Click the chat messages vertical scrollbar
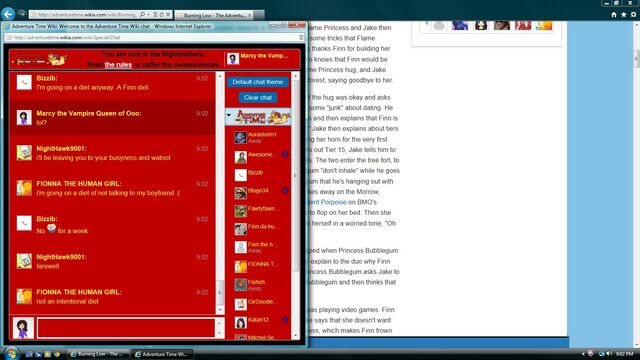Viewport: 640px width, 360px height. coord(220,193)
